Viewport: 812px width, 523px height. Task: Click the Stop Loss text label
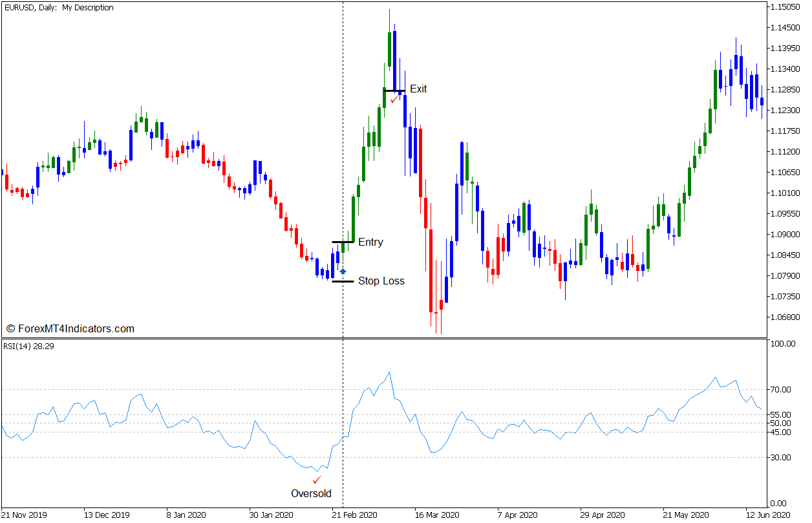coord(381,281)
